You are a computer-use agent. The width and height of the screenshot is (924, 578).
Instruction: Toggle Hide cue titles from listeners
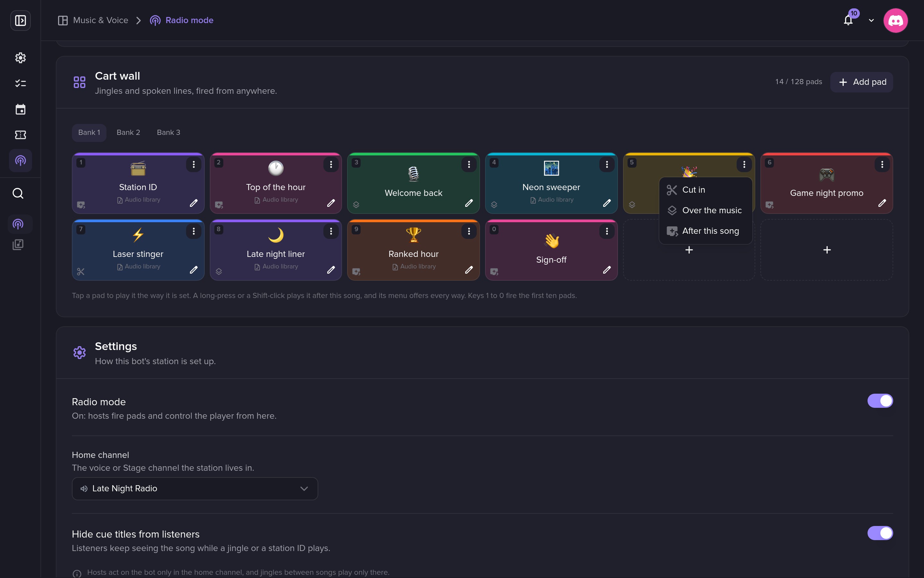[x=880, y=533]
